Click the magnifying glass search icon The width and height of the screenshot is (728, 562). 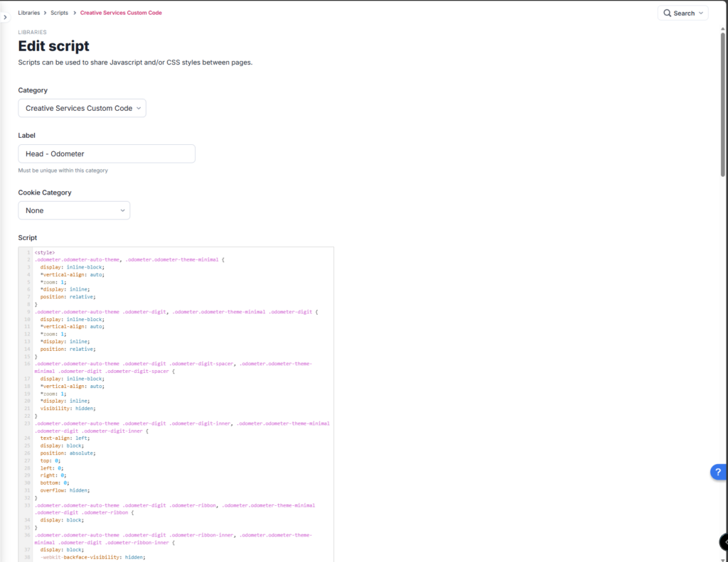point(667,13)
